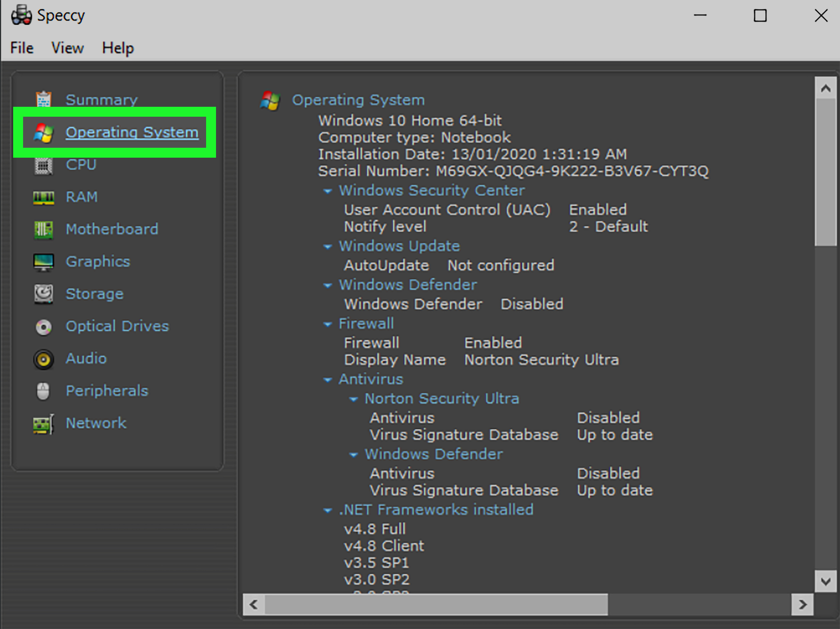840x629 pixels.
Task: Click the Audio speaker icon
Action: point(44,359)
